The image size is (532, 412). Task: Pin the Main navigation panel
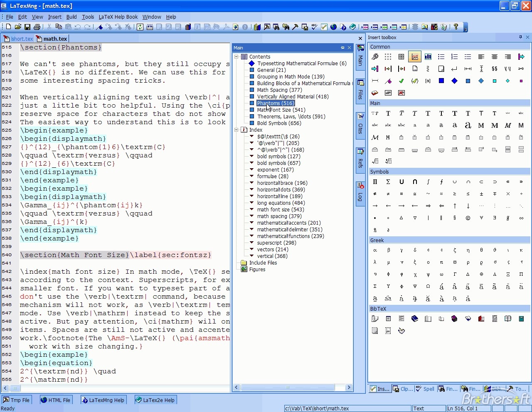tap(342, 48)
